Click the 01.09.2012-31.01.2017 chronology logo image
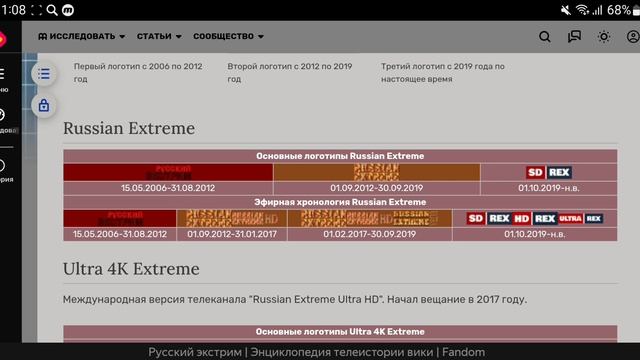The width and height of the screenshot is (640, 360). point(232,219)
